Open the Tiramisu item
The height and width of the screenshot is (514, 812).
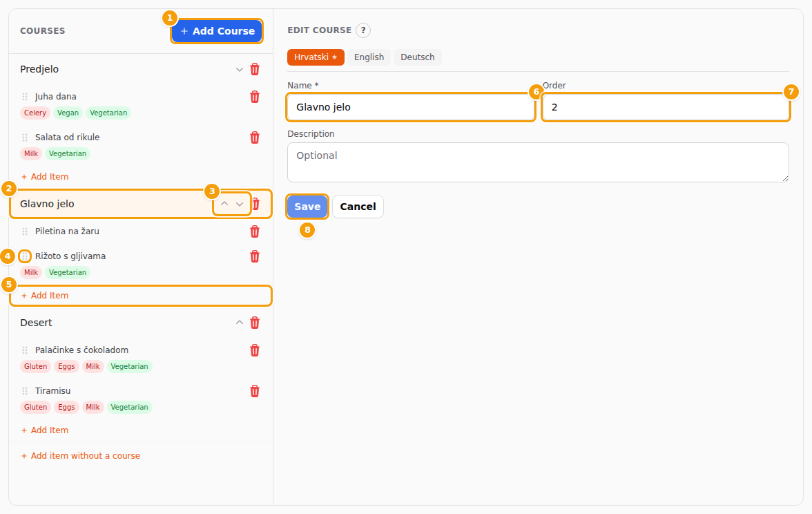click(x=52, y=391)
